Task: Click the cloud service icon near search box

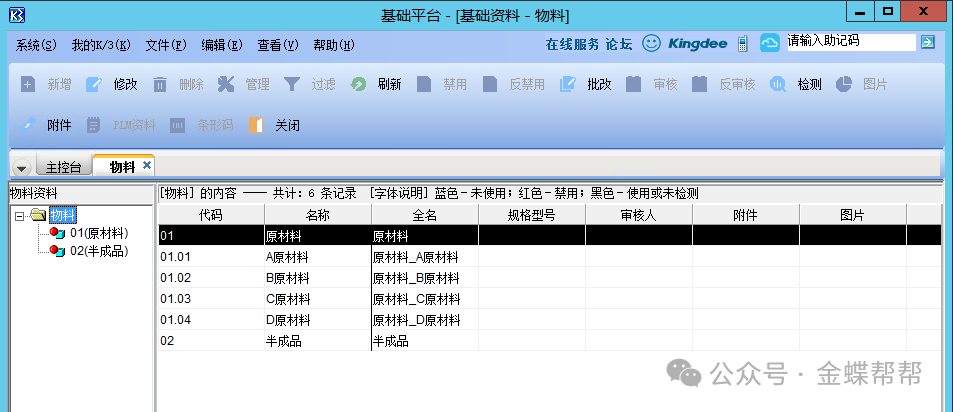Action: click(769, 44)
